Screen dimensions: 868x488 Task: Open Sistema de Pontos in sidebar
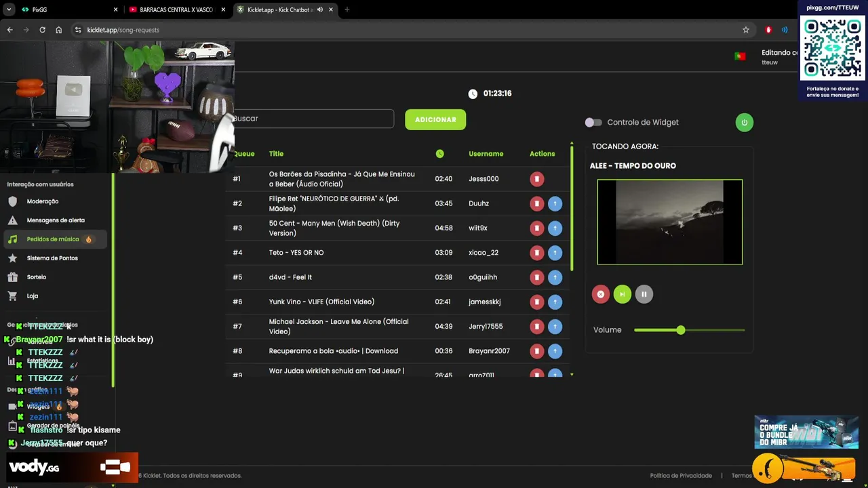(x=52, y=258)
